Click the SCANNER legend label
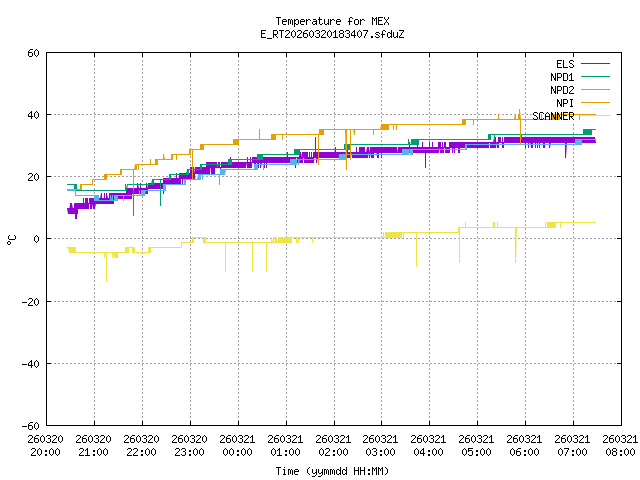The height and width of the screenshot is (480, 640). 553,116
